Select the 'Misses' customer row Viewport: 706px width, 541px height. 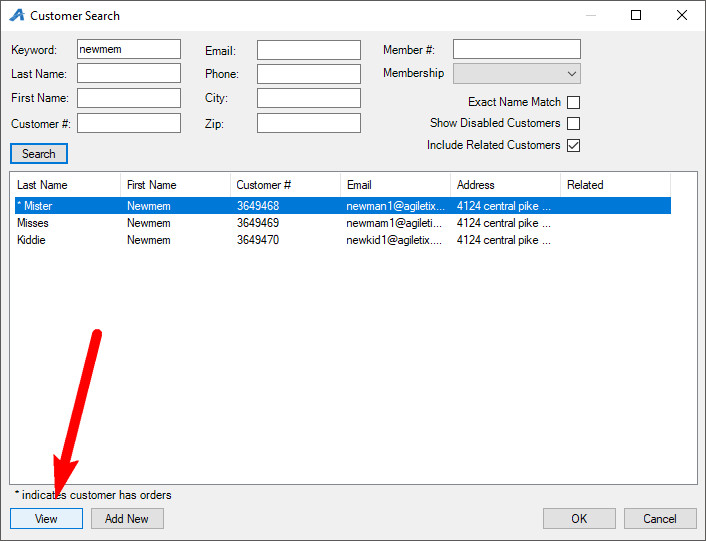(343, 223)
